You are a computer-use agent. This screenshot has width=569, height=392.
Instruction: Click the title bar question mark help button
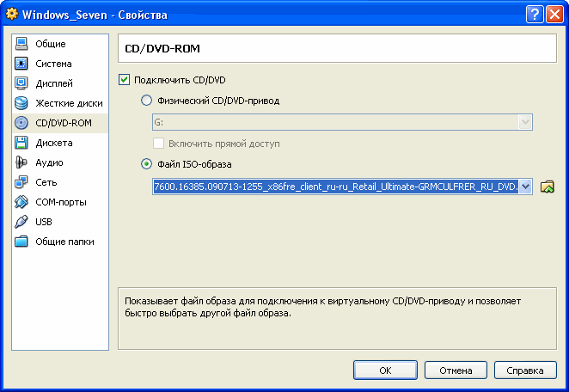pos(534,15)
